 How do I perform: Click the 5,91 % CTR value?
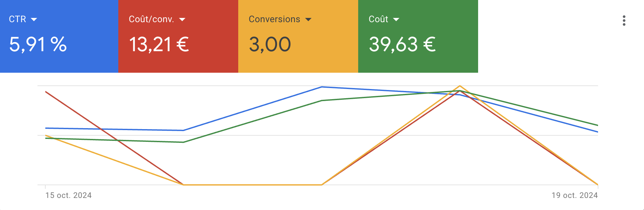pos(38,44)
